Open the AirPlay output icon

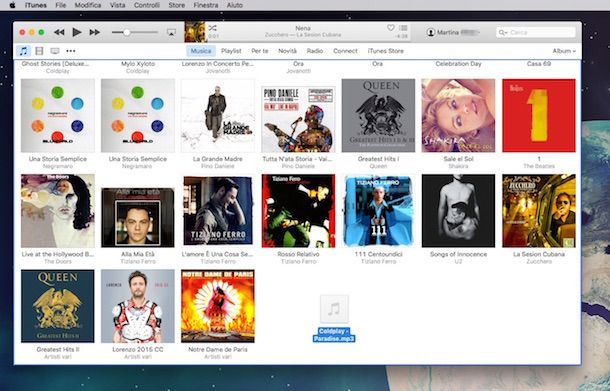coord(171,32)
